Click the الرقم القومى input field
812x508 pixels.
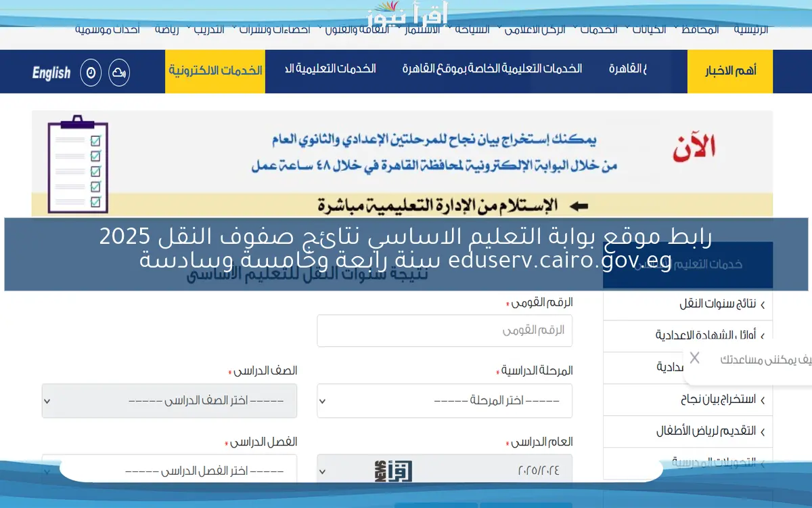coord(445,331)
